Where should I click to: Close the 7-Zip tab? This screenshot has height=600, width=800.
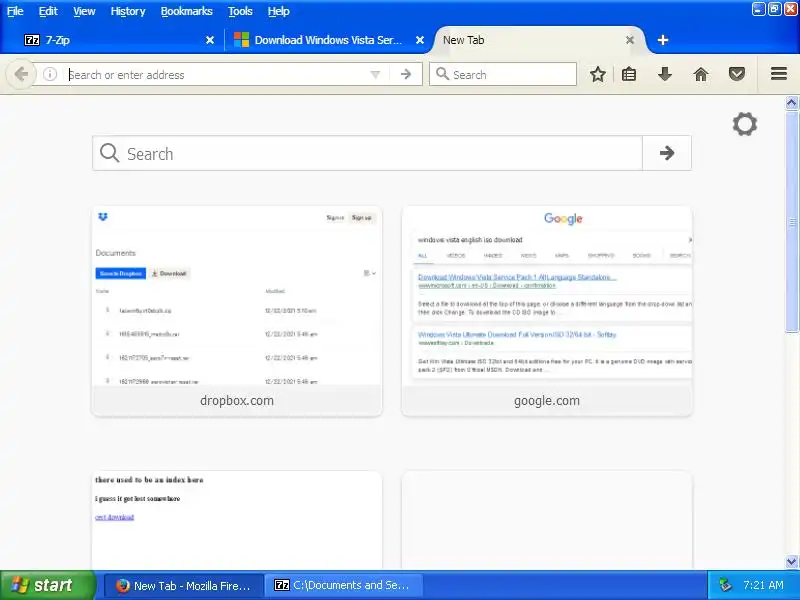pyautogui.click(x=210, y=40)
